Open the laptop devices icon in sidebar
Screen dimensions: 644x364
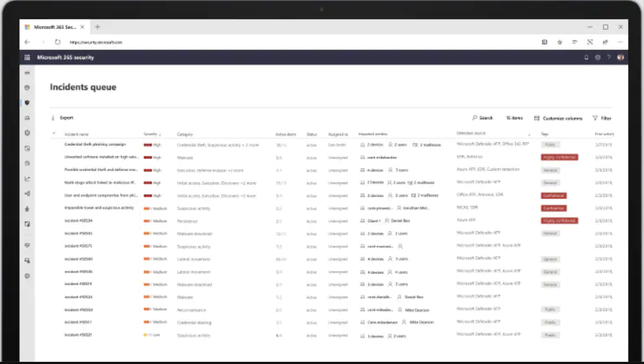point(27,118)
